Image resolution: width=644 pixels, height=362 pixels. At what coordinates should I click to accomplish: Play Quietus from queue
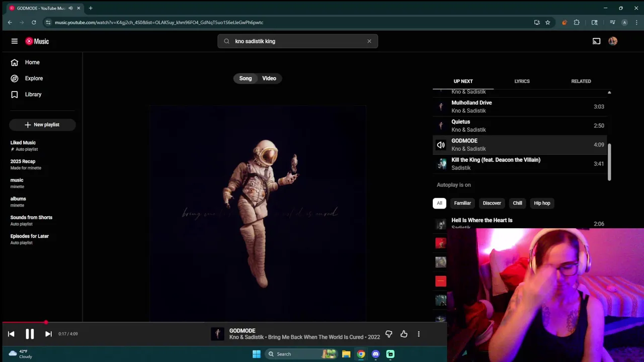click(520, 126)
